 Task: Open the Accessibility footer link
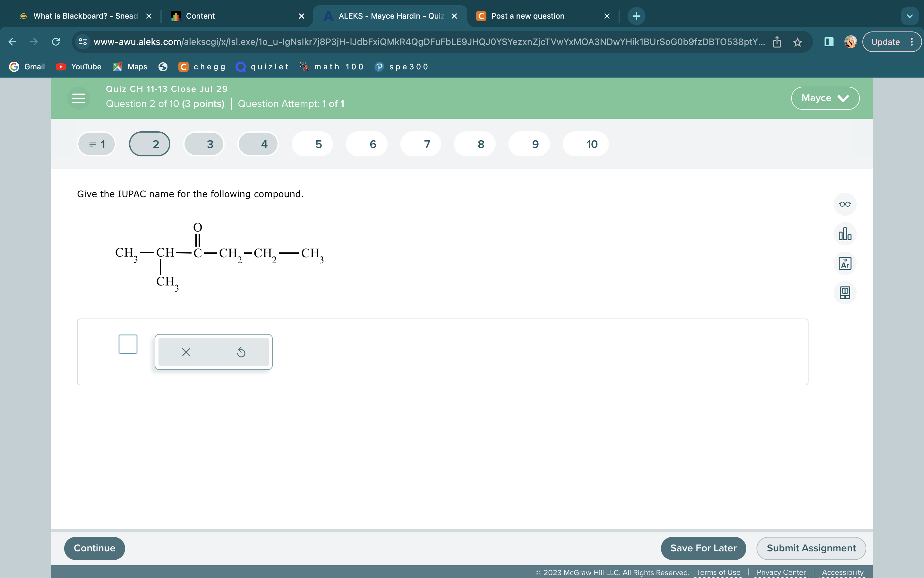point(843,572)
